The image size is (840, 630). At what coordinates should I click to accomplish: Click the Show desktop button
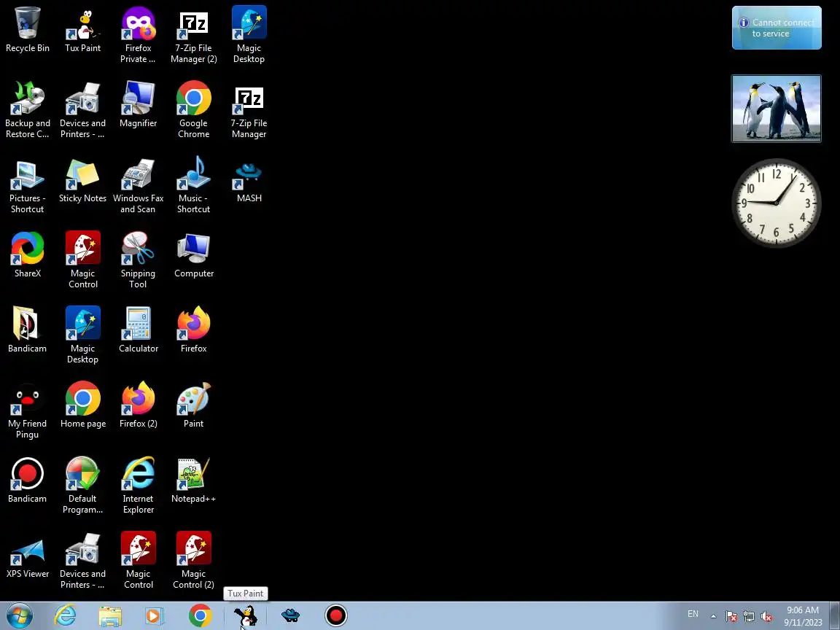pyautogui.click(x=835, y=615)
